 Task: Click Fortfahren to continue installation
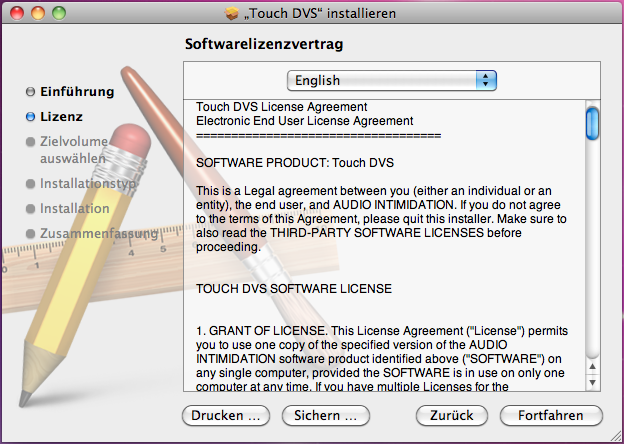tap(552, 414)
